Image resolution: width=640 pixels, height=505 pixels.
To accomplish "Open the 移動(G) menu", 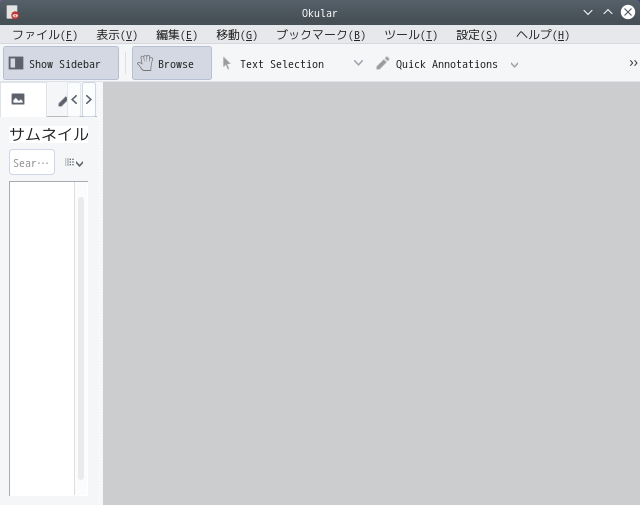I will 237,35.
